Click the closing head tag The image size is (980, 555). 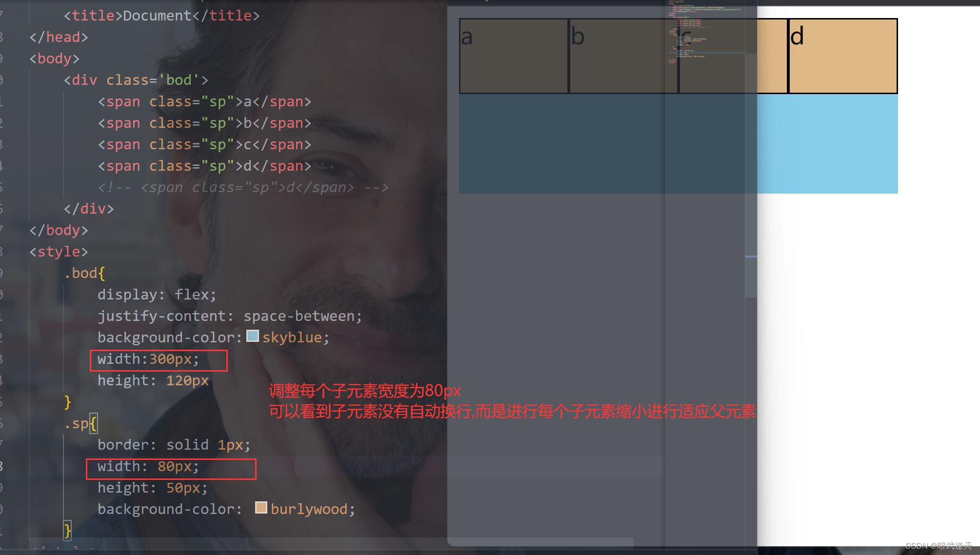(x=59, y=37)
